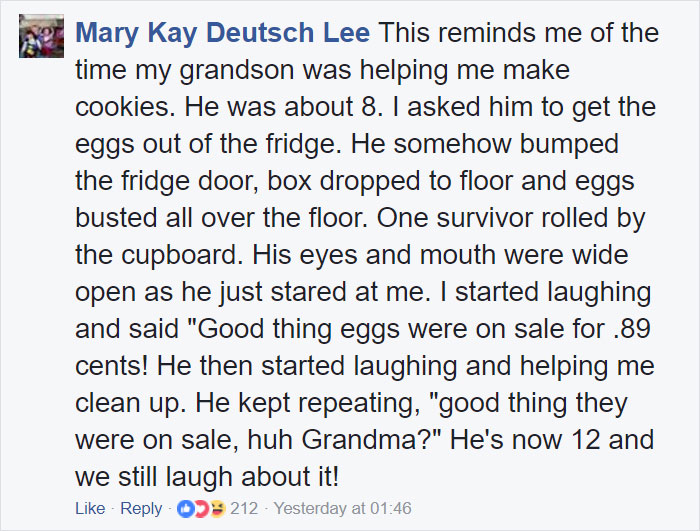Click the blue thumbs-up reaction icon
Screen dimensions: 700x531
(185, 509)
